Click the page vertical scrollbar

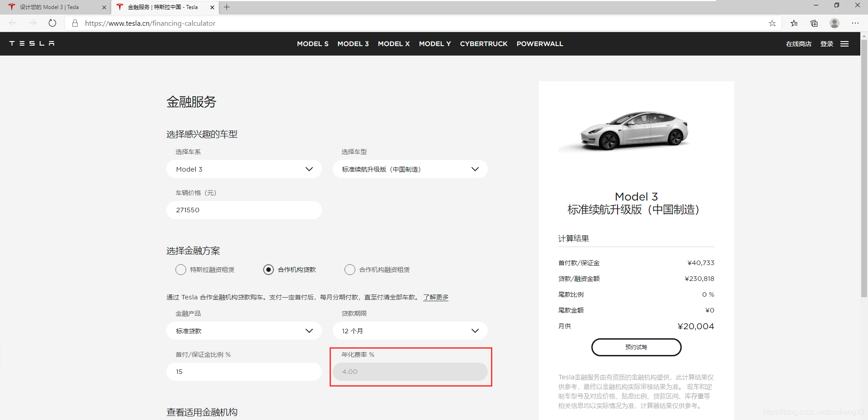pyautogui.click(x=864, y=168)
